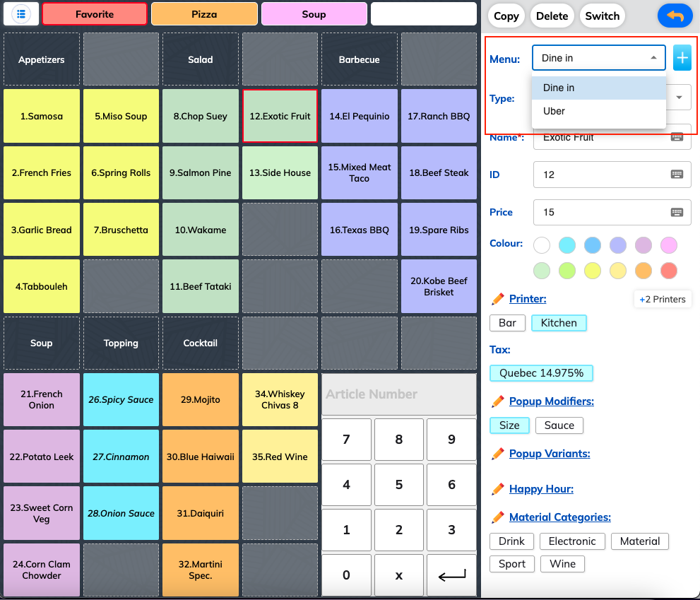The height and width of the screenshot is (600, 700).
Task: Toggle the Kitchen printer
Action: tap(559, 323)
